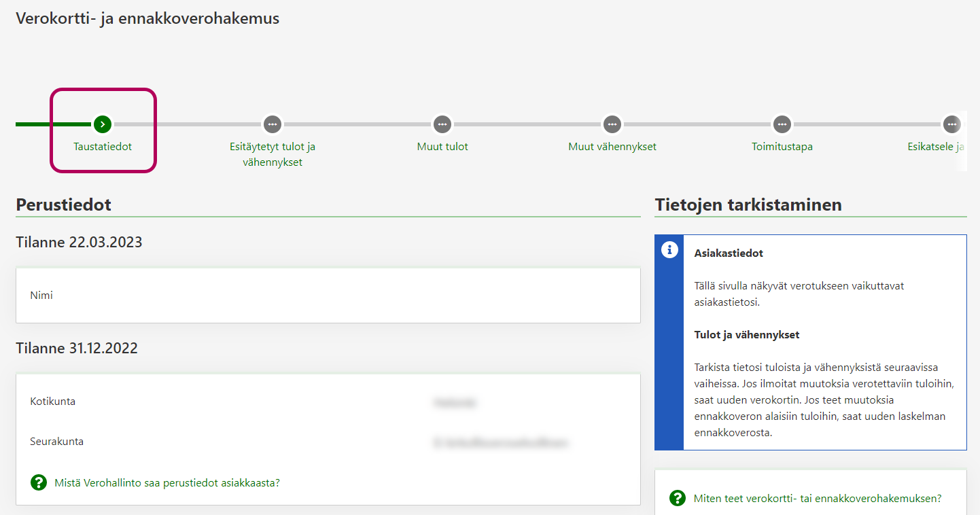Open the Taustatiedot step label
The height and width of the screenshot is (515, 980).
[103, 147]
